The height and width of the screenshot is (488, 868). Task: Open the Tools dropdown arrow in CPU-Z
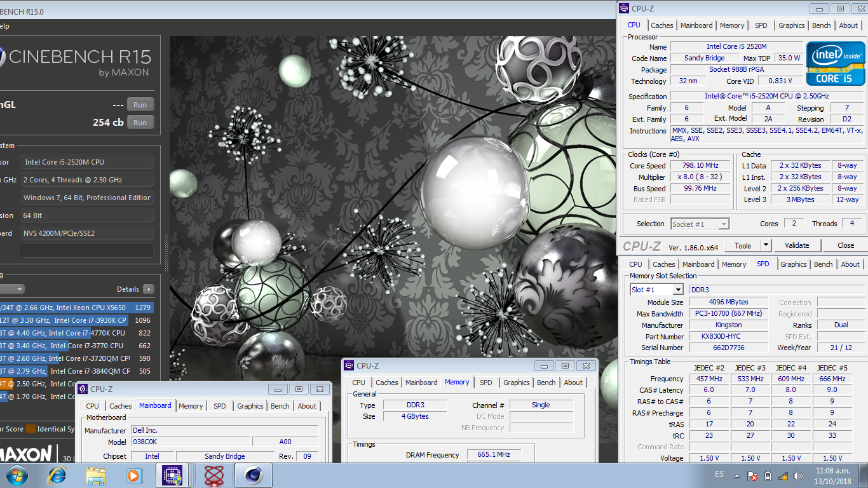[766, 245]
